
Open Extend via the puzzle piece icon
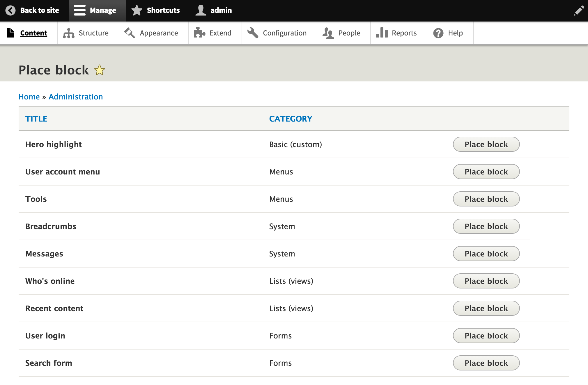click(x=199, y=33)
